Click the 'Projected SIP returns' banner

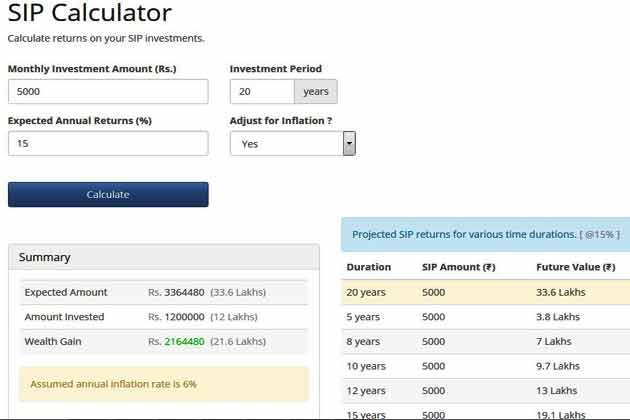pyautogui.click(x=486, y=235)
